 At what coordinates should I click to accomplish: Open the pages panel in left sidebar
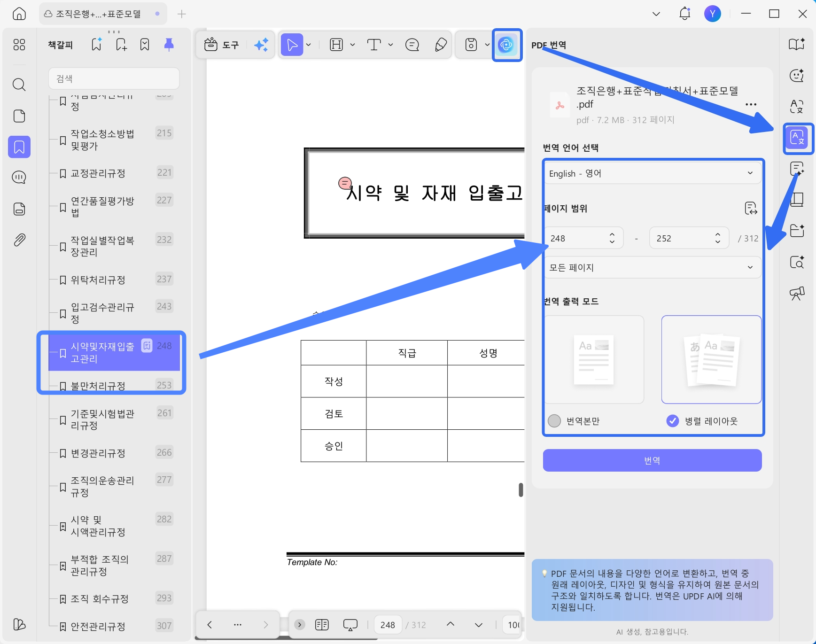point(19,116)
